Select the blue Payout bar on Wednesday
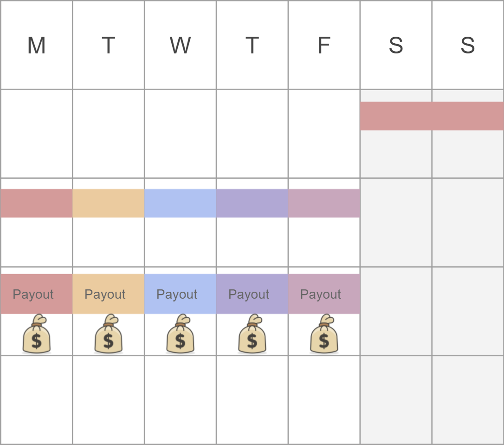This screenshot has width=504, height=445. pyautogui.click(x=181, y=294)
